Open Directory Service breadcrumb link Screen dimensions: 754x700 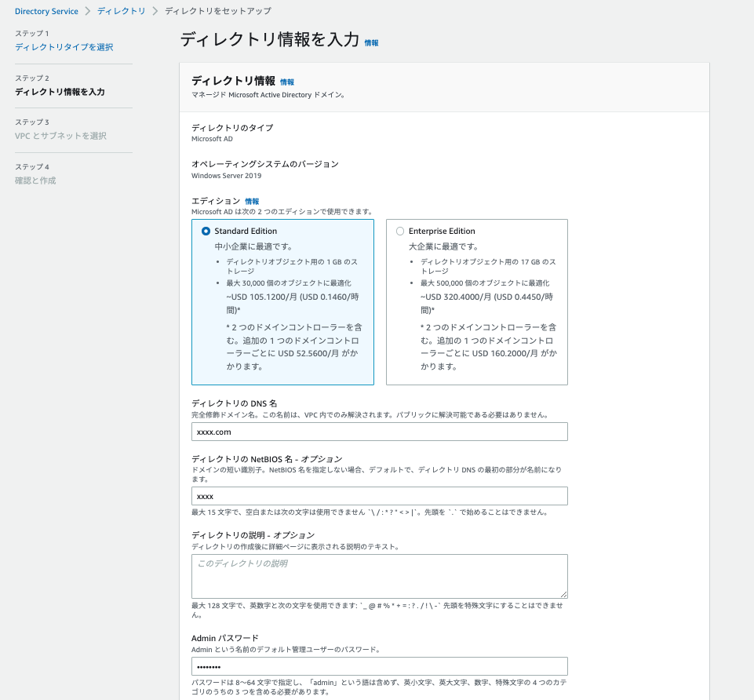[x=46, y=11]
